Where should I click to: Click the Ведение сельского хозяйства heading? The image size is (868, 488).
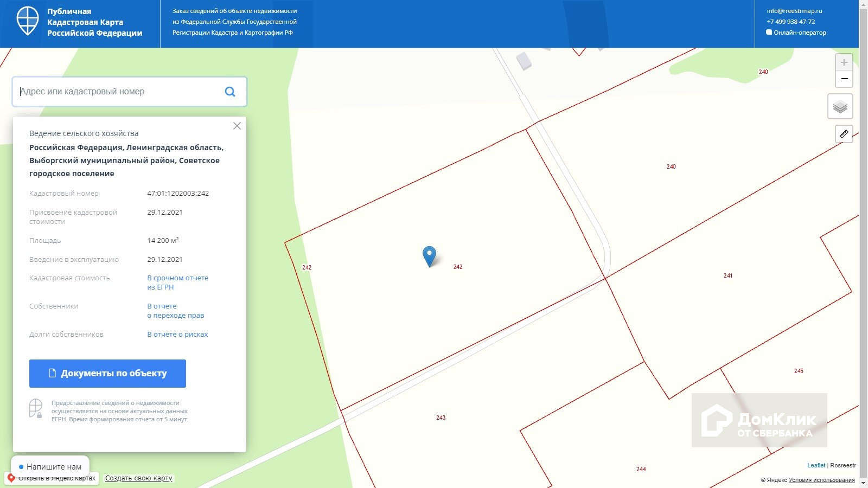point(84,133)
